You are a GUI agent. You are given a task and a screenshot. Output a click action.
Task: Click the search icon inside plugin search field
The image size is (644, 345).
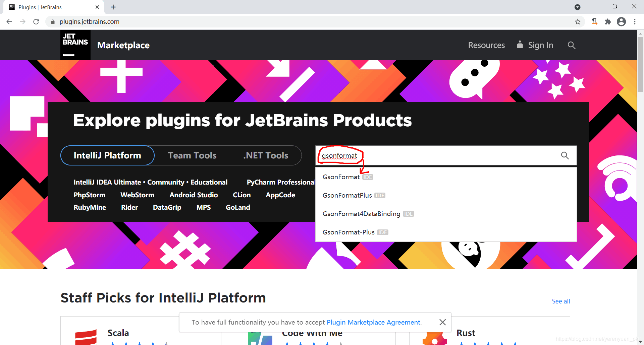coord(565,155)
